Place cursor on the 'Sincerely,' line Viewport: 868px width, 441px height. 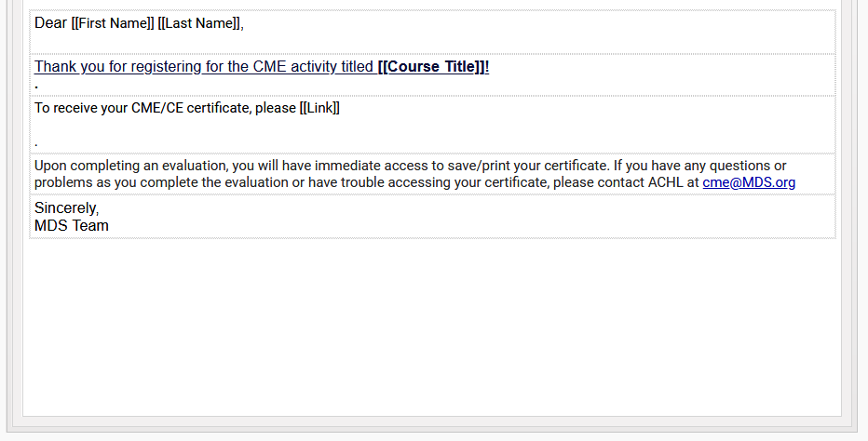66,208
